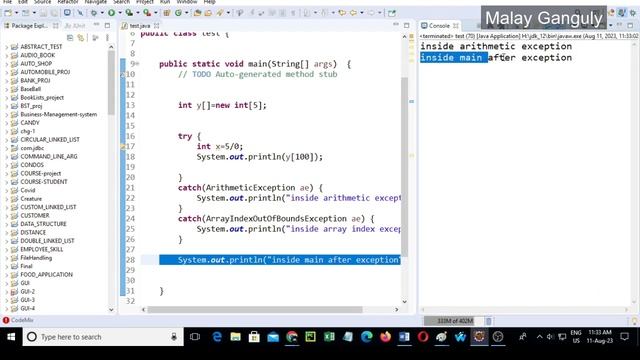Click code line 'int x=5/0;'

click(x=220, y=147)
